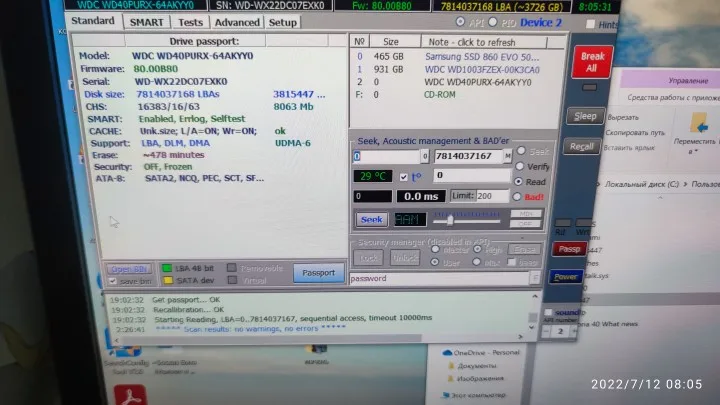Click Вырезать in Explorer ribbon

pyautogui.click(x=623, y=118)
